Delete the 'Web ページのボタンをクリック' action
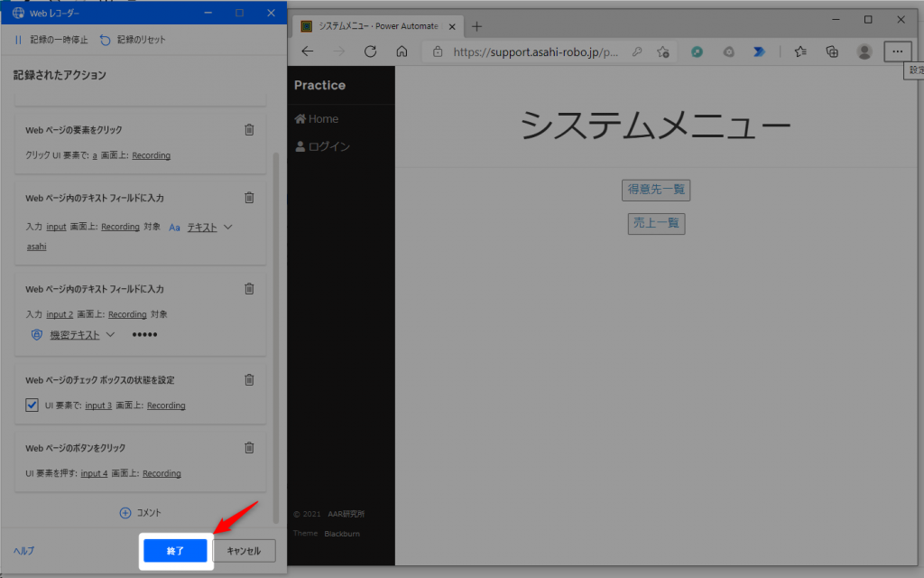The width and height of the screenshot is (924, 578). 249,448
